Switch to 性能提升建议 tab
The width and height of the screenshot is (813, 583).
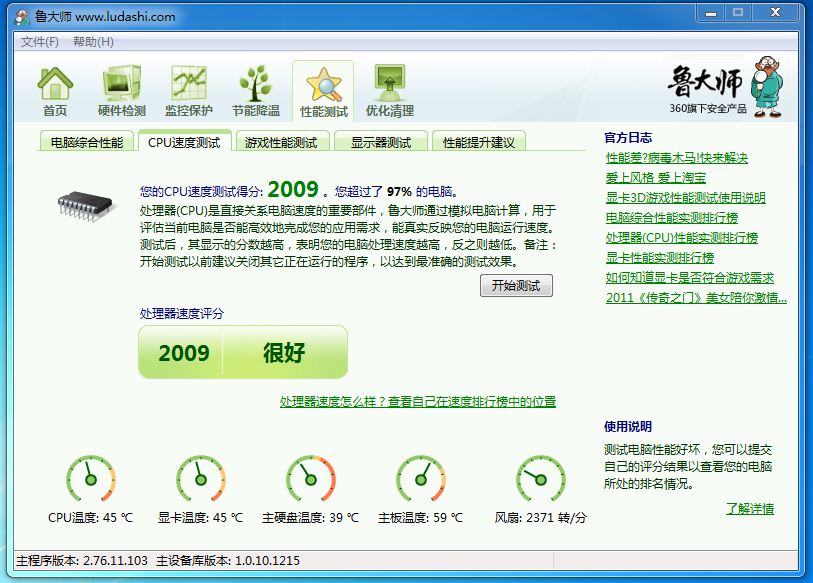[479, 142]
